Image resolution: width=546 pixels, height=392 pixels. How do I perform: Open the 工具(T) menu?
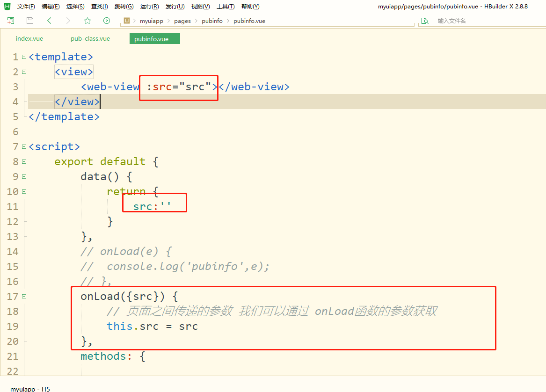pyautogui.click(x=226, y=6)
